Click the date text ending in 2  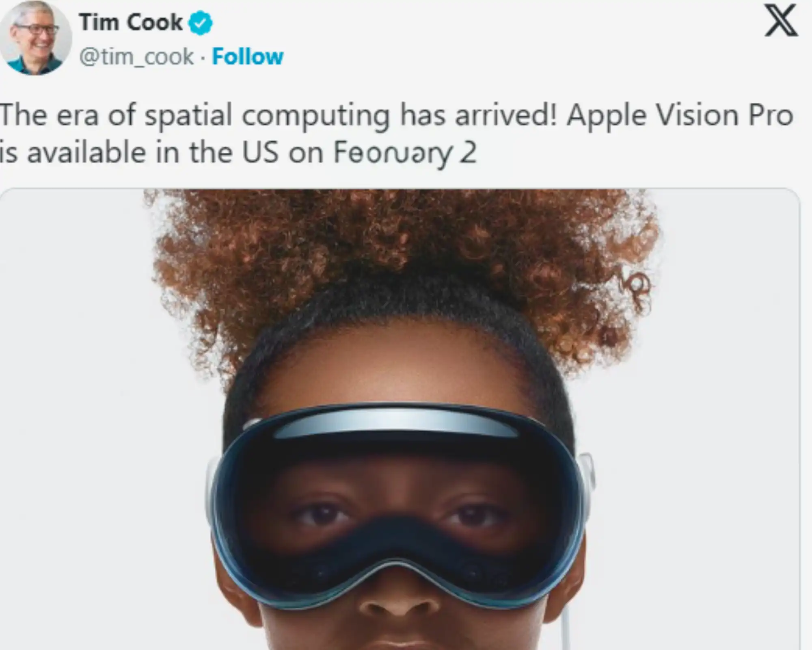pos(405,153)
